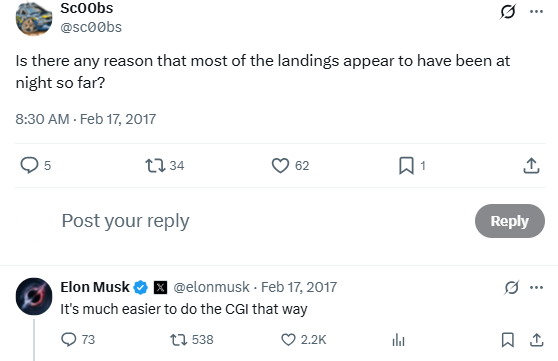Open Grok icon on Sc00bs tweet

click(x=507, y=12)
